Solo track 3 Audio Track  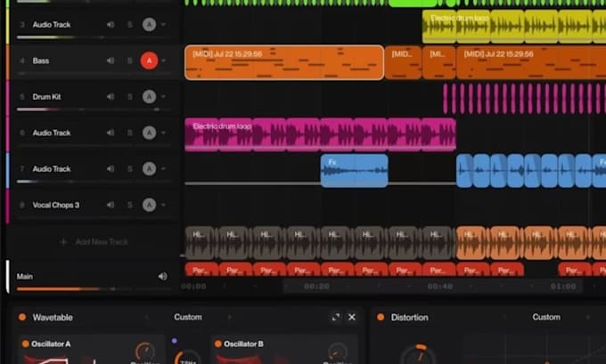point(130,25)
